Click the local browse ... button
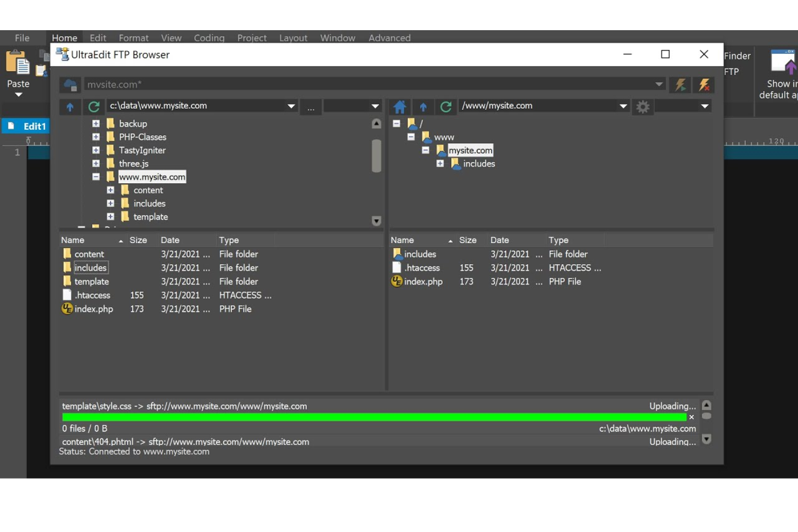The width and height of the screenshot is (798, 532). [311, 107]
